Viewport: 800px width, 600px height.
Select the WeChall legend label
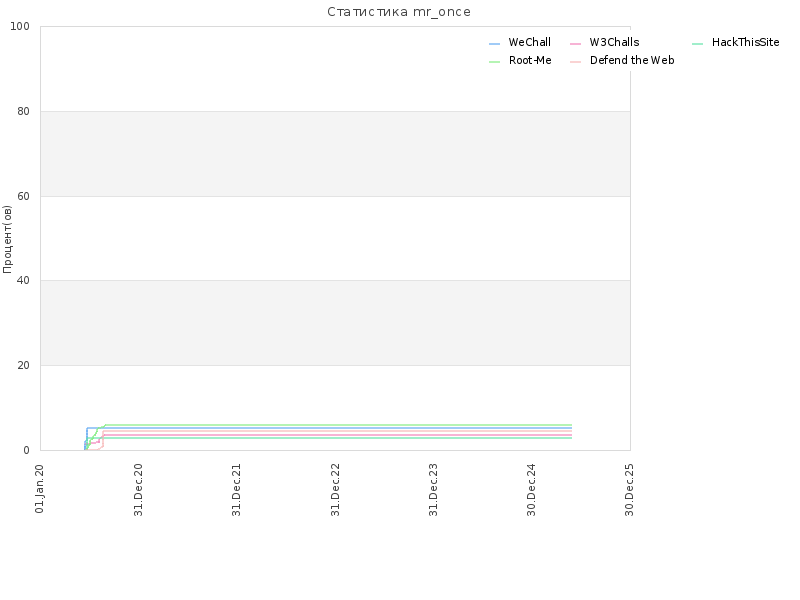point(530,42)
